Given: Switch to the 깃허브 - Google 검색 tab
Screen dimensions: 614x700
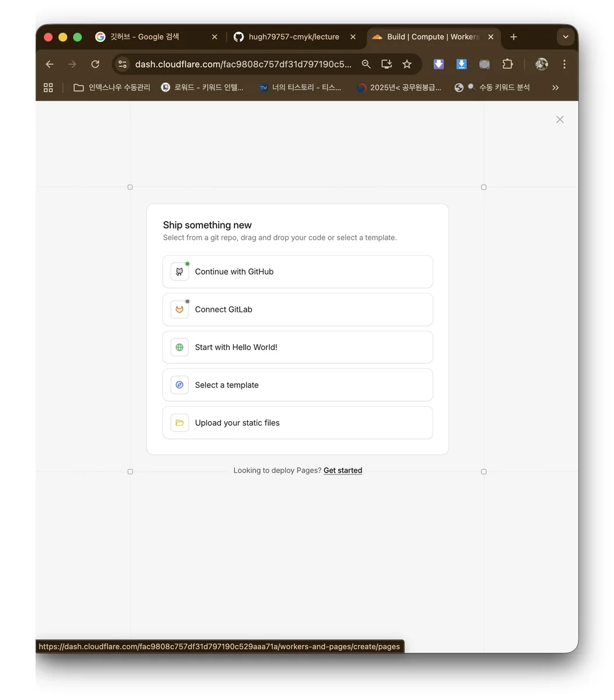Looking at the screenshot, I should [157, 37].
